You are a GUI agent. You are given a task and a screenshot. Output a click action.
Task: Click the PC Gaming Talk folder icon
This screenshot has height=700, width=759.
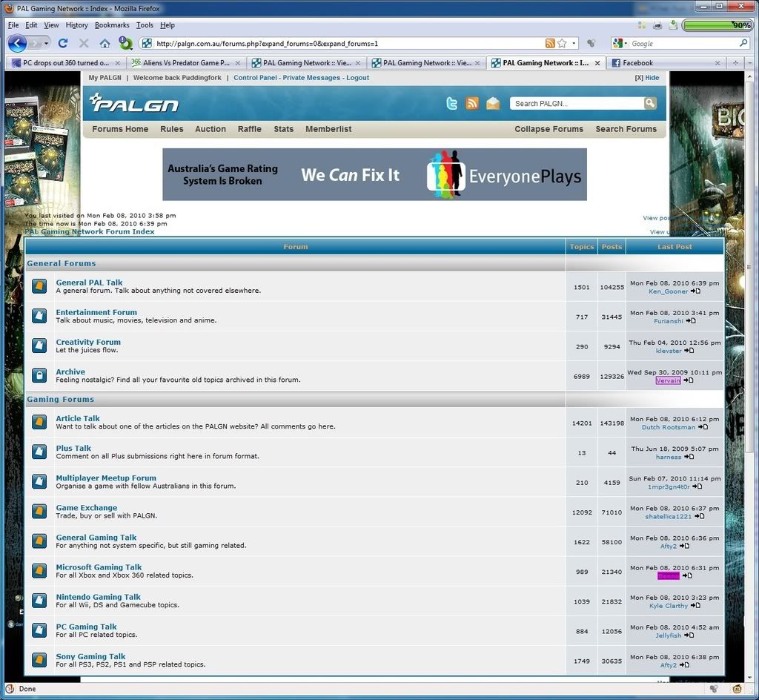point(39,630)
